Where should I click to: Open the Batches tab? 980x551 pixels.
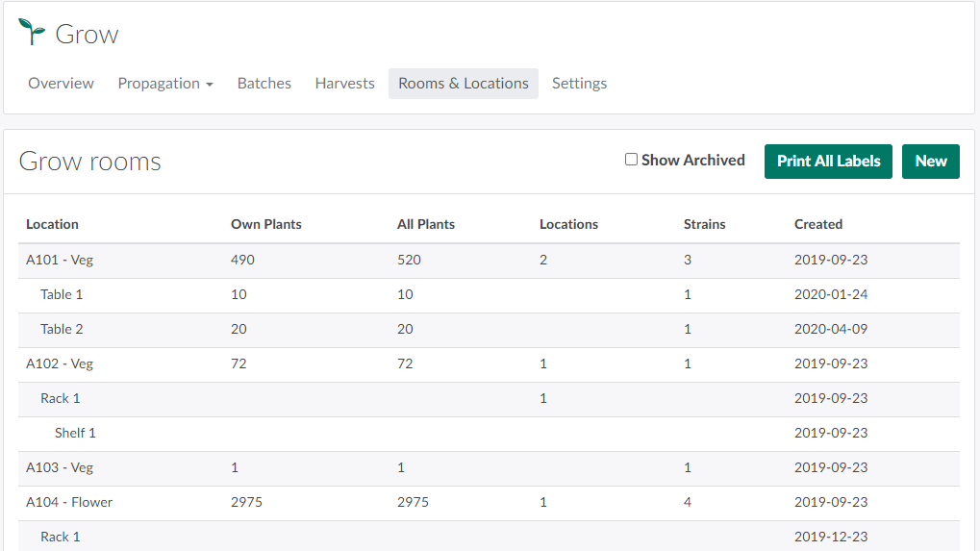[264, 84]
